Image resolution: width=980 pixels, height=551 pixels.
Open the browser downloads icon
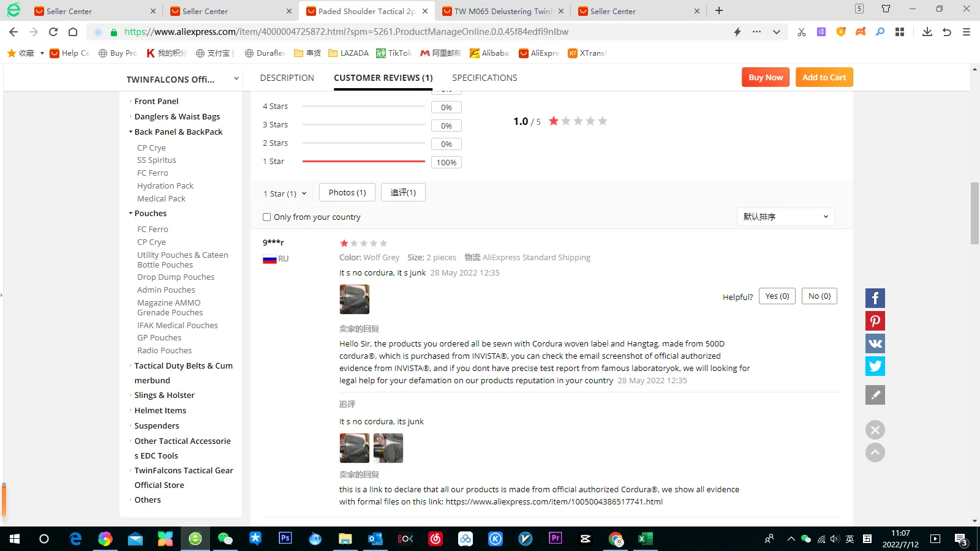pos(927,32)
